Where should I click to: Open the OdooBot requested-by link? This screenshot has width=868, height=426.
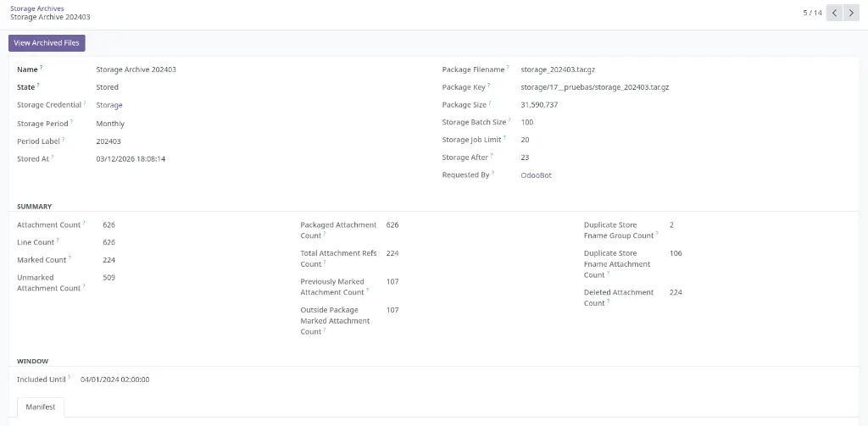[x=536, y=175]
